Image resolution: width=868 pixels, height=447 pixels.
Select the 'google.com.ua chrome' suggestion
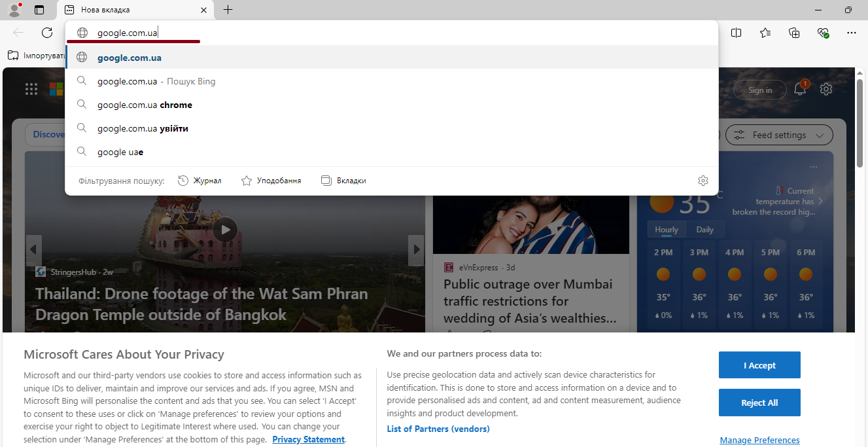pyautogui.click(x=145, y=105)
